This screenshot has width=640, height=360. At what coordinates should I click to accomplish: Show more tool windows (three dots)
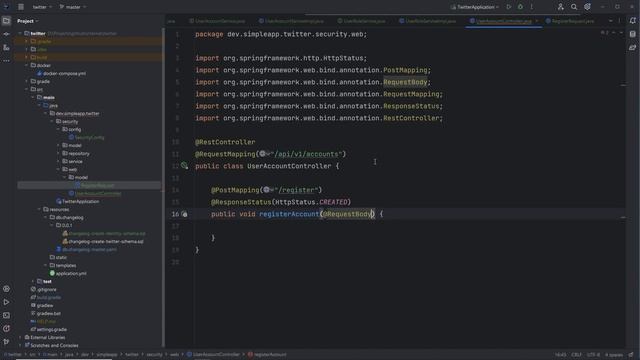click(6, 60)
